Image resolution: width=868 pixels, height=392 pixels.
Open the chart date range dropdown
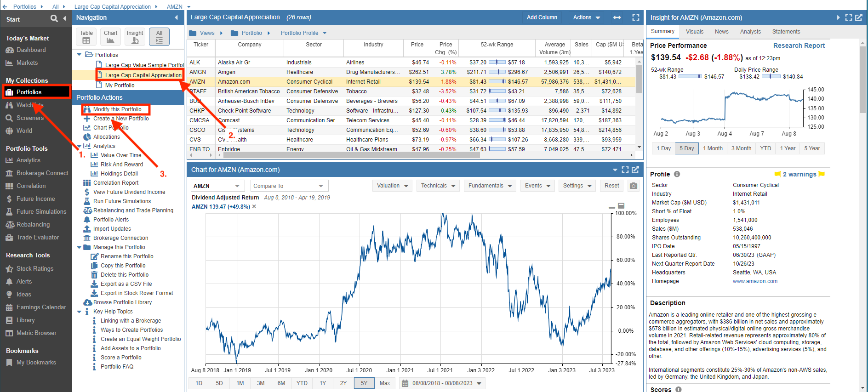(x=442, y=383)
